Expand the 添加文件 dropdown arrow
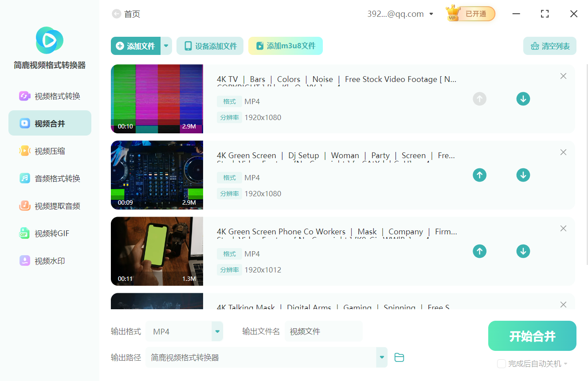This screenshot has height=381, width=588. coord(166,46)
